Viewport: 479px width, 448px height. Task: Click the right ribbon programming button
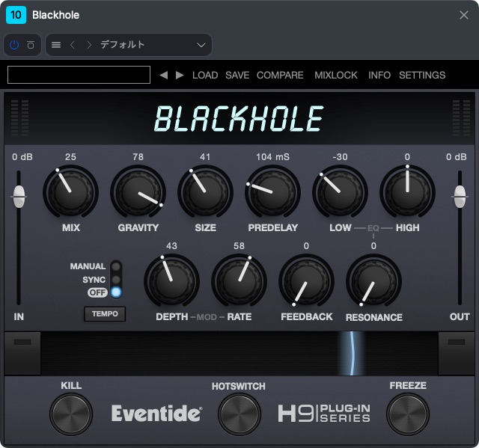coord(457,354)
